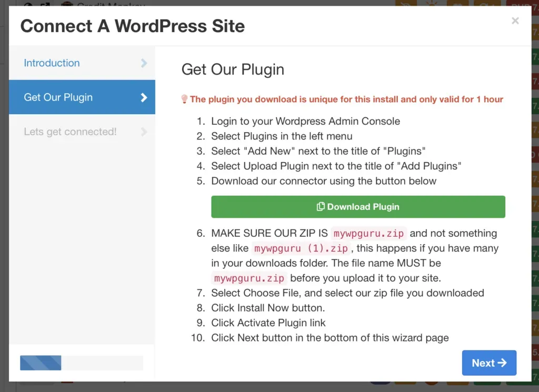Screen dimensions: 539x392
Task: Switch to the Get Our Plugin step
Action: point(58,97)
